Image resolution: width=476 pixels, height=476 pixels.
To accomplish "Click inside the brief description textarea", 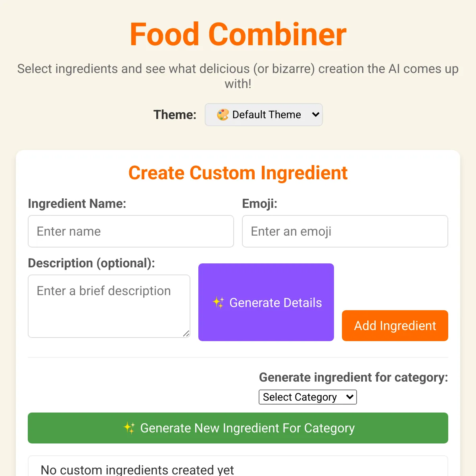I will [109, 306].
